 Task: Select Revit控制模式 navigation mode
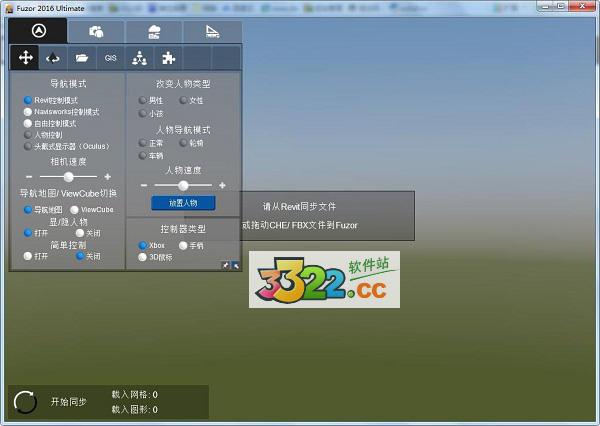(x=51, y=100)
